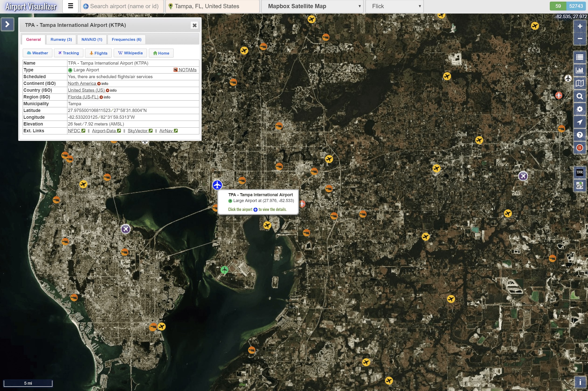
Task: Open the Mapbox Satellite Map dropdown
Action: [x=312, y=6]
